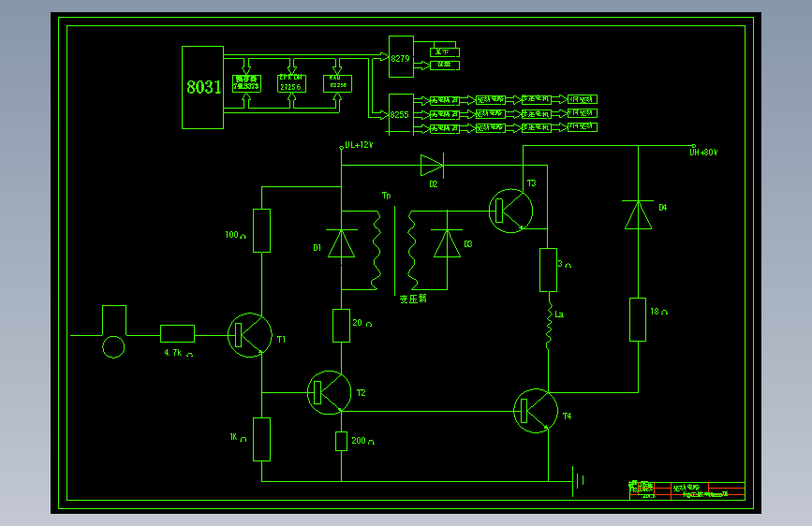Click the La label text
The width and height of the screenshot is (812, 526).
click(x=559, y=314)
